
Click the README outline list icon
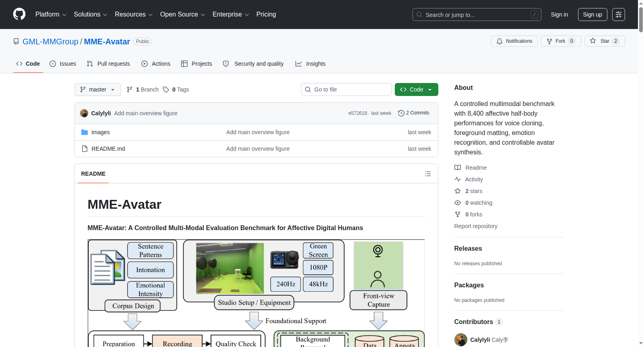click(x=428, y=174)
